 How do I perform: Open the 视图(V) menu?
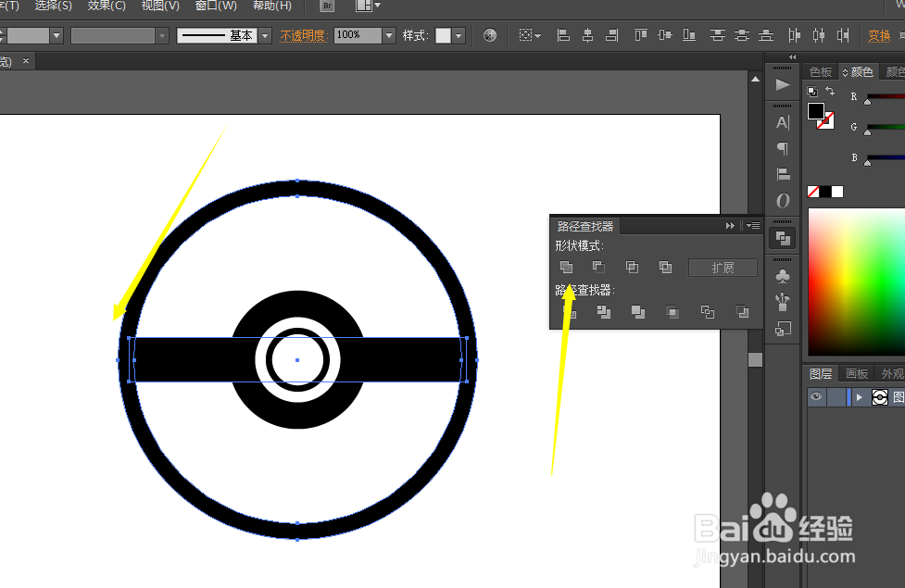160,6
